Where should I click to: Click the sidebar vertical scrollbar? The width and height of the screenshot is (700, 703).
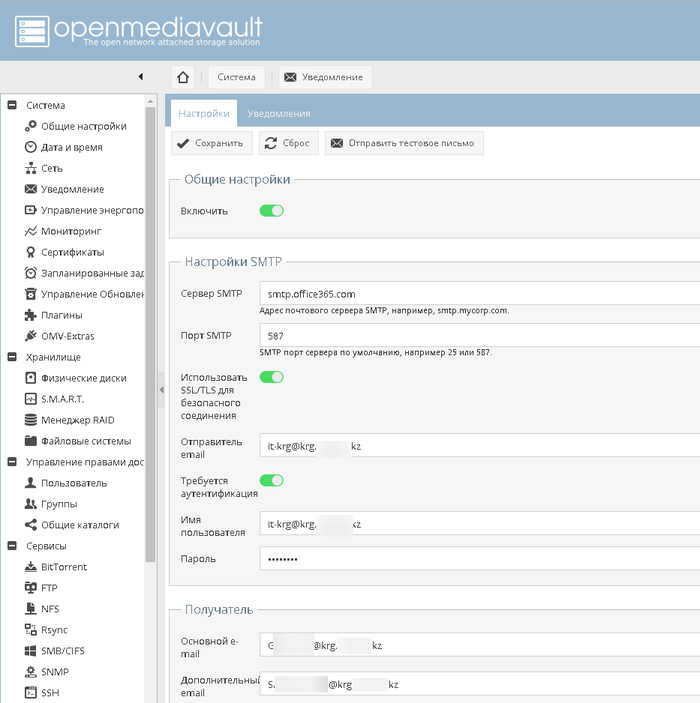click(x=150, y=332)
